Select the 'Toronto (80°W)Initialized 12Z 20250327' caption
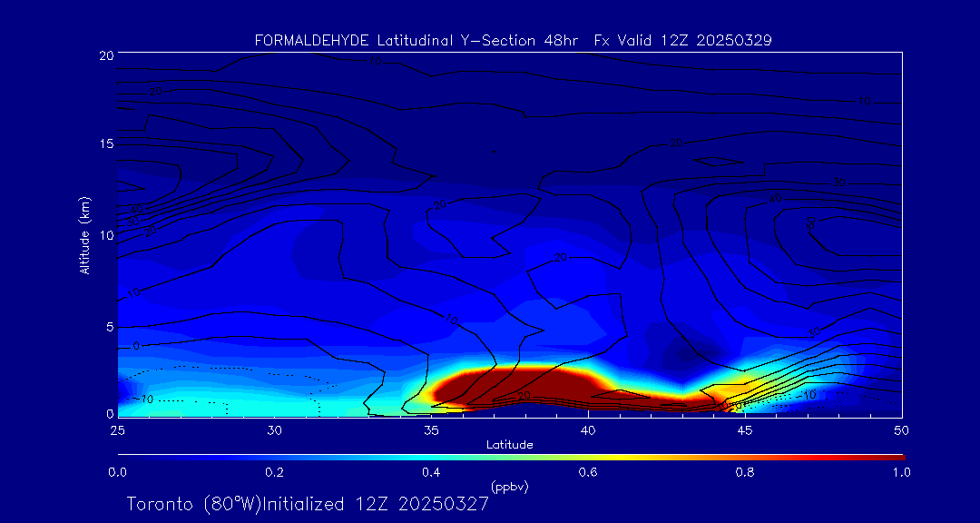980x523 pixels. pos(308,504)
